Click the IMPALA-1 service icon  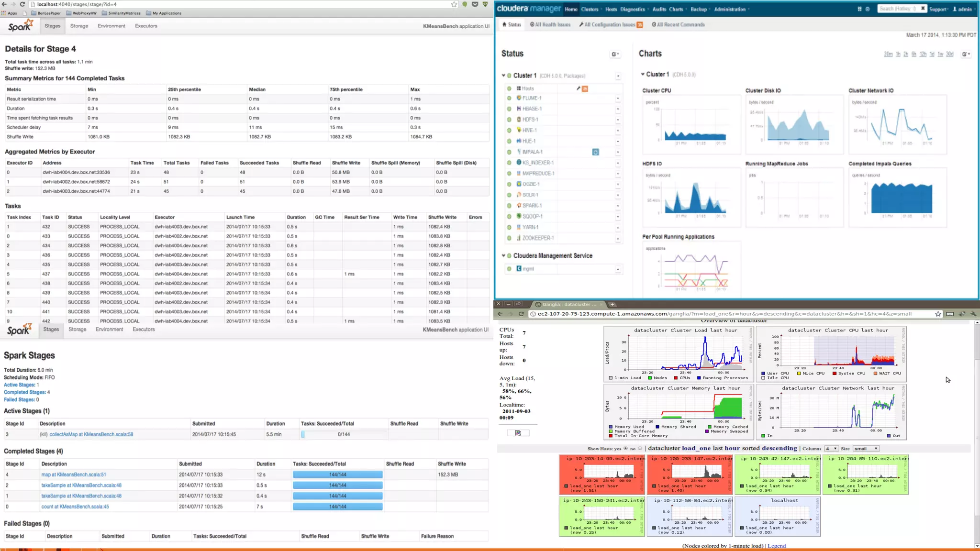(x=519, y=152)
